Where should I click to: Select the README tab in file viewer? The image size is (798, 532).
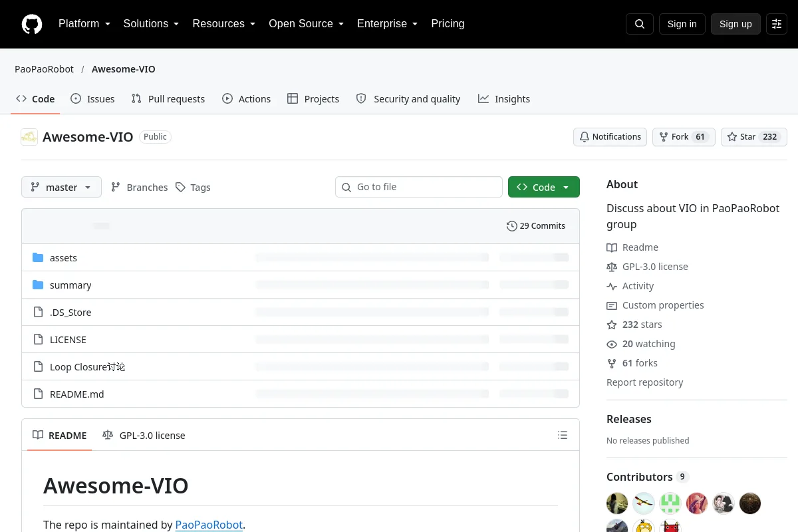click(x=60, y=436)
